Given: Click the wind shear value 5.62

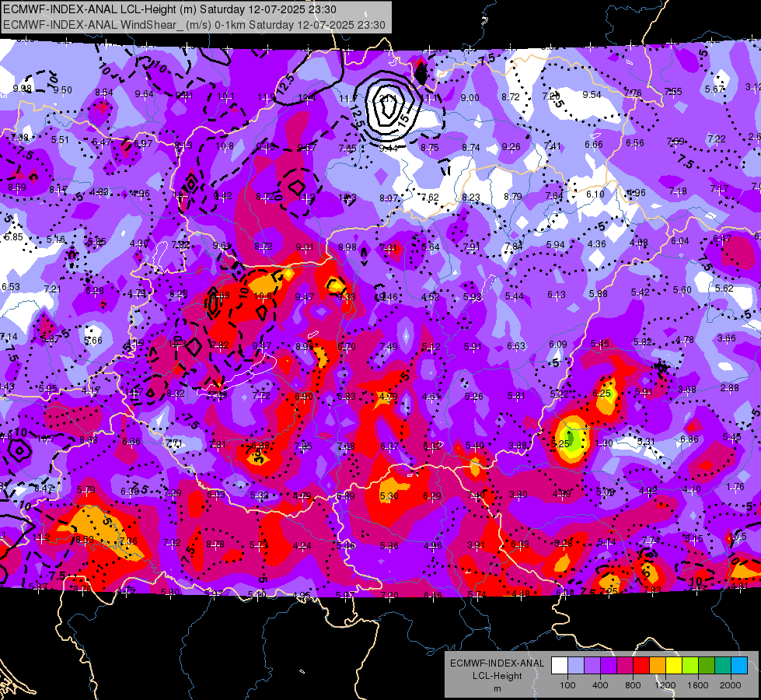Looking at the screenshot, I should pyautogui.click(x=724, y=288).
